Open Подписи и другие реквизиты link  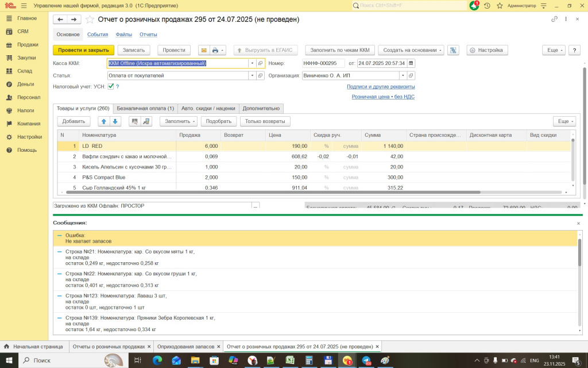pyautogui.click(x=380, y=87)
